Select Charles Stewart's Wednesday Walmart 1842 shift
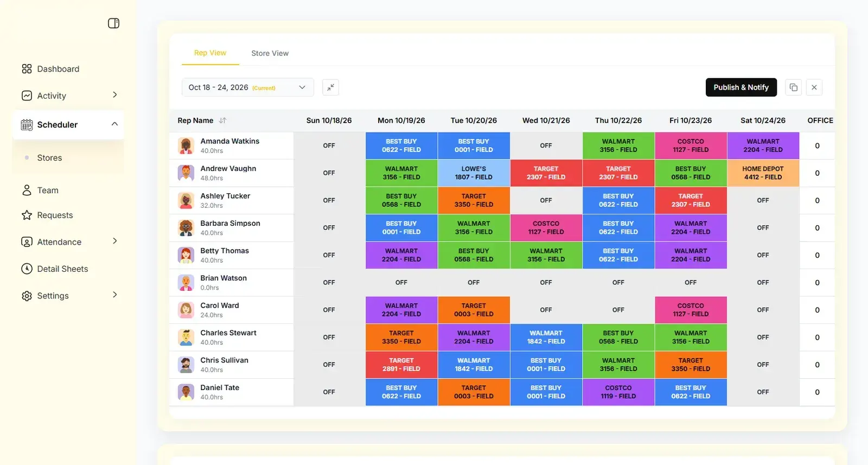The image size is (868, 465). click(x=546, y=337)
